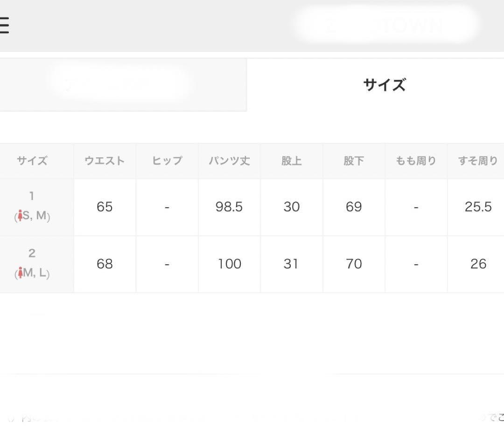Click the パンツ丈 column header
The image size is (504, 430).
230,161
